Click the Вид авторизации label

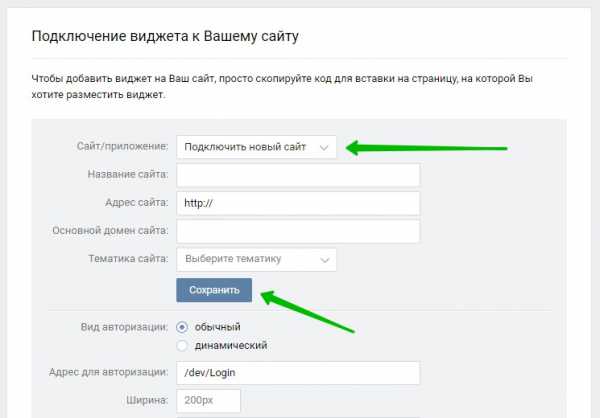[124, 327]
